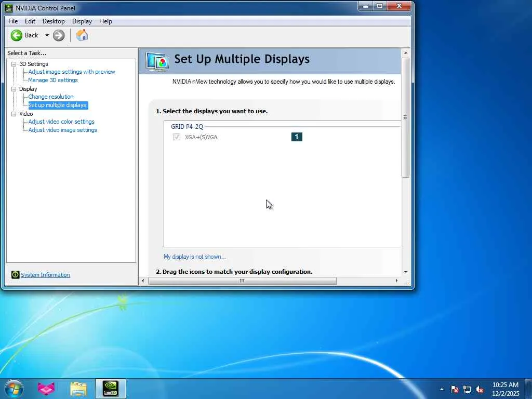Click My display is not shown link
The image size is (532, 399).
[194, 257]
